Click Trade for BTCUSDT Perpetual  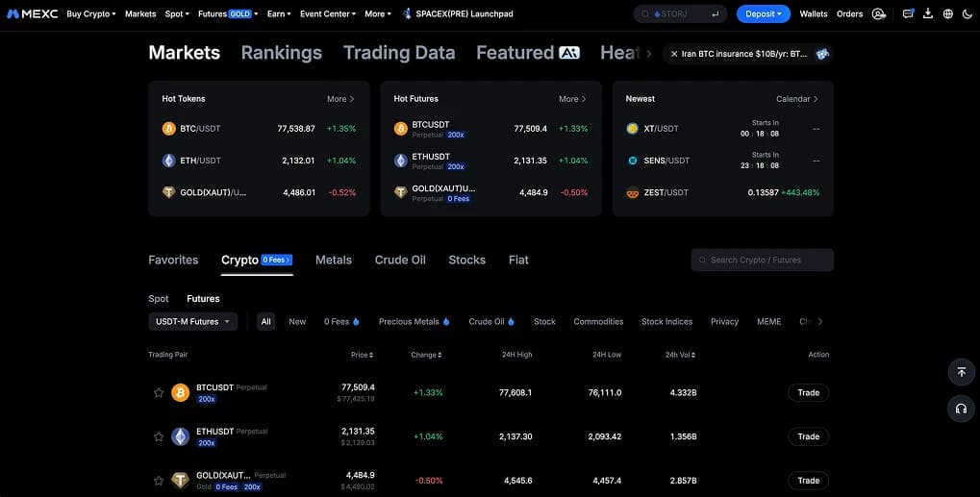pyautogui.click(x=808, y=393)
